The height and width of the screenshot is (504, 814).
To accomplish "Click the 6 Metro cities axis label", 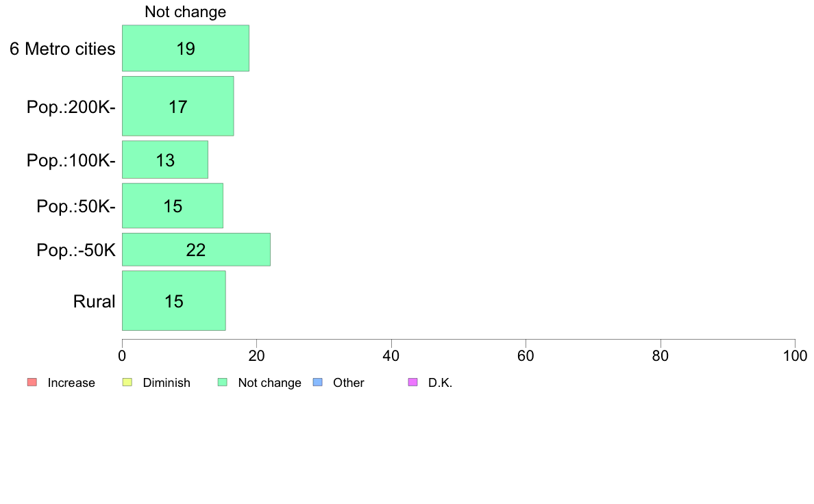I will point(62,49).
